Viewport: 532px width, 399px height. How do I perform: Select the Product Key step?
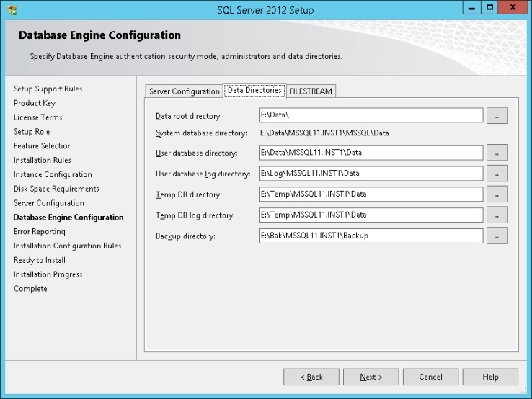35,103
